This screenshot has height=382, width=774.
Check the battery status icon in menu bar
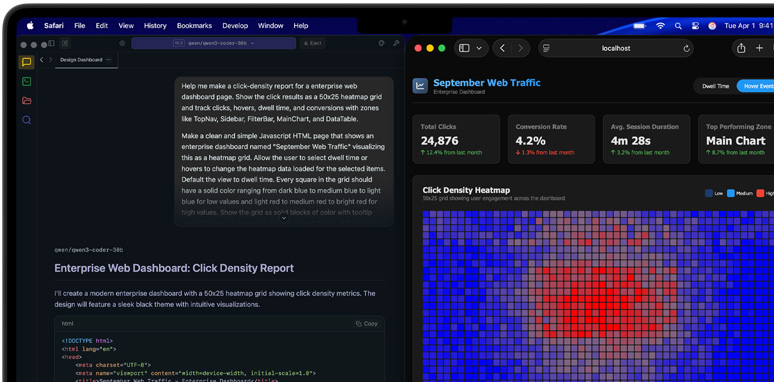[640, 26]
